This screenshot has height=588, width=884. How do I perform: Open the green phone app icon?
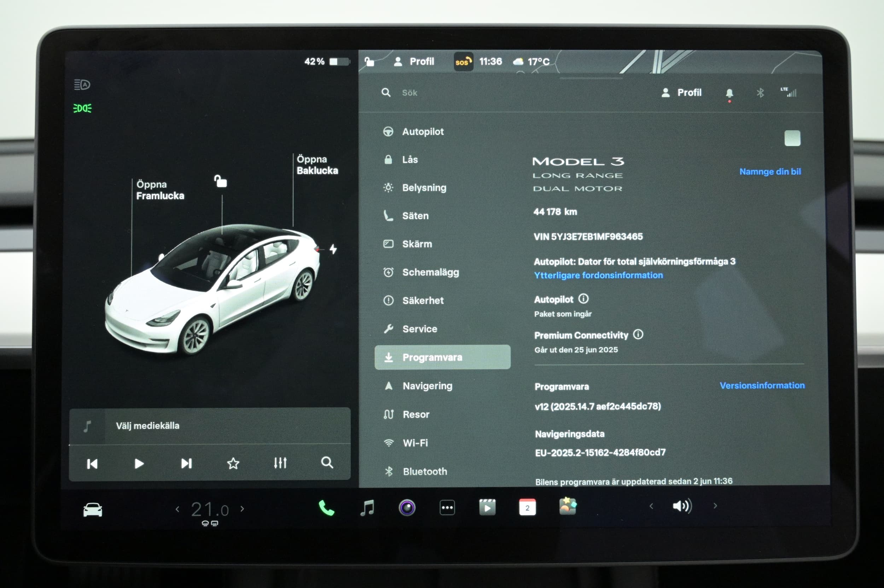[326, 508]
